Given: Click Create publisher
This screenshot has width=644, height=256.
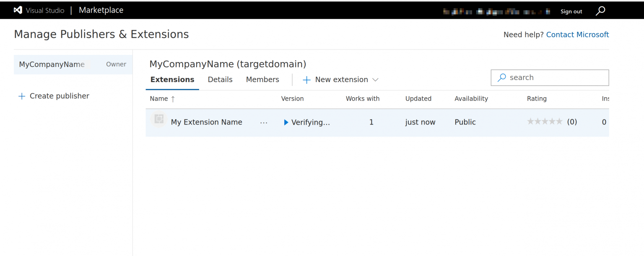Looking at the screenshot, I should [x=60, y=96].
